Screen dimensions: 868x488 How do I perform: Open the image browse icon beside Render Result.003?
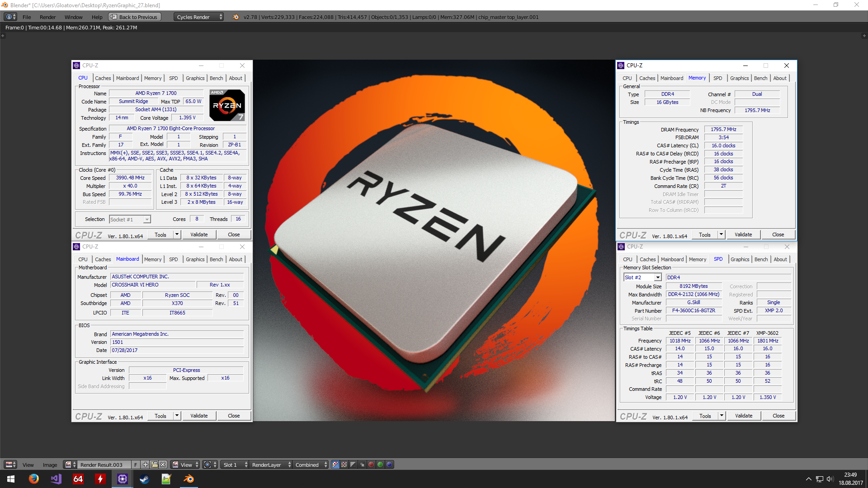click(x=70, y=465)
